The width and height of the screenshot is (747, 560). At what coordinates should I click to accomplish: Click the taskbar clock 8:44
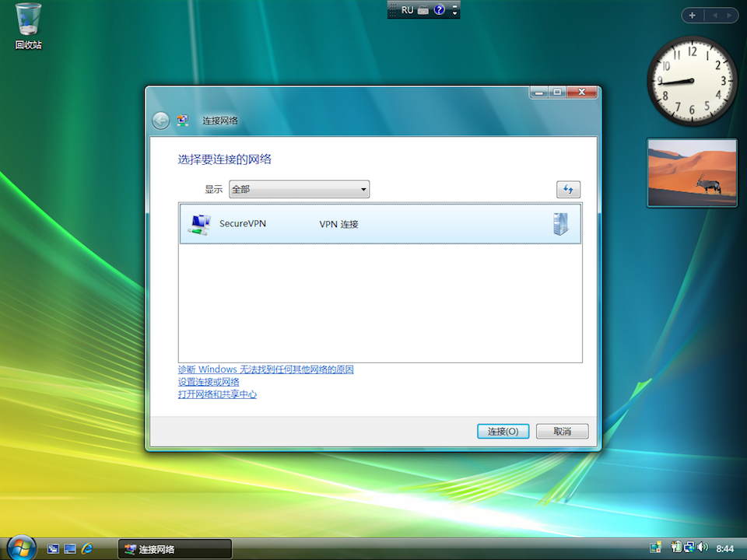coord(724,549)
